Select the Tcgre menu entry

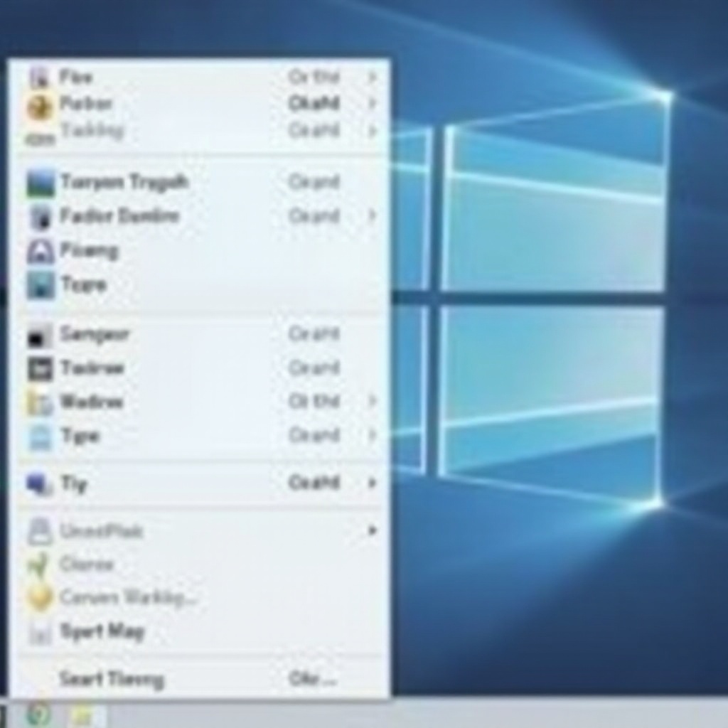[200, 284]
